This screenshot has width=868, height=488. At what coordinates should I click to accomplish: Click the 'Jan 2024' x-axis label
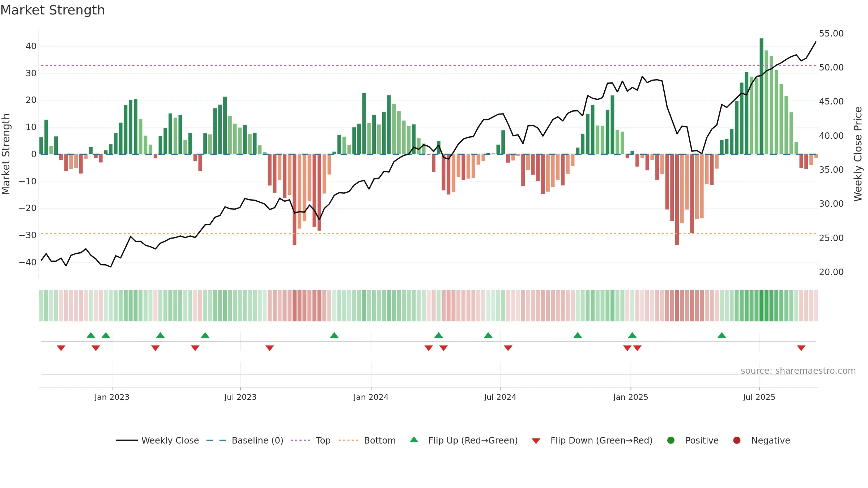(371, 397)
